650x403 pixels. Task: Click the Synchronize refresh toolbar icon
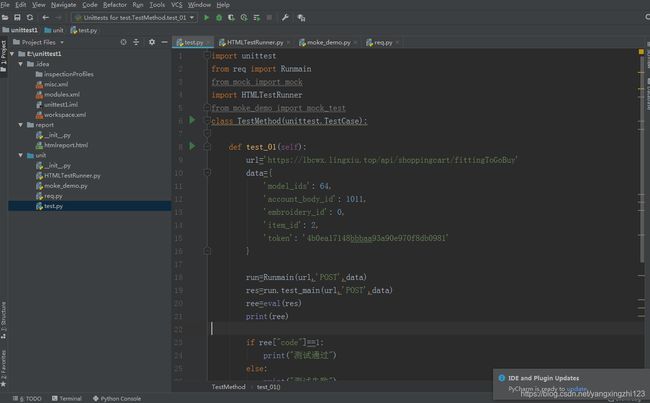coord(30,17)
